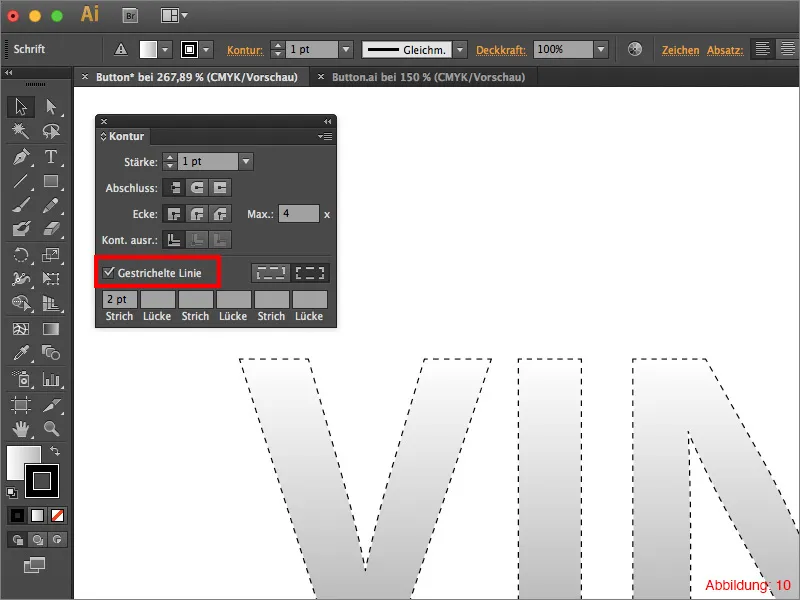Viewport: 800px width, 600px height.
Task: Open Kontur weight dropdown in control bar
Action: pos(346,49)
